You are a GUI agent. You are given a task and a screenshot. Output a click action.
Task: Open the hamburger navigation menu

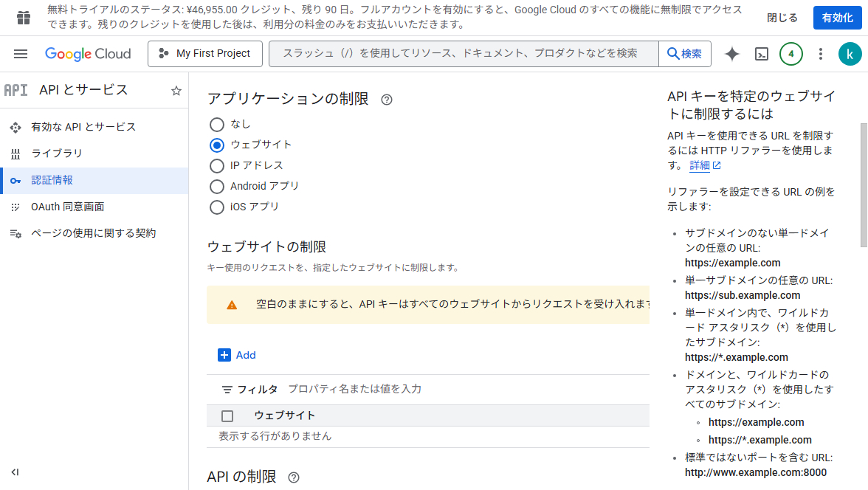21,54
